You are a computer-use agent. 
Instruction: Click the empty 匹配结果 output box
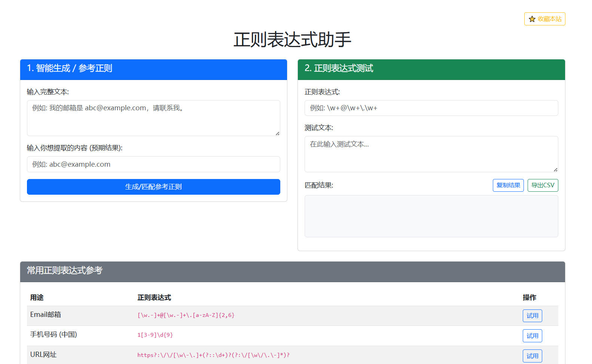[x=431, y=216]
